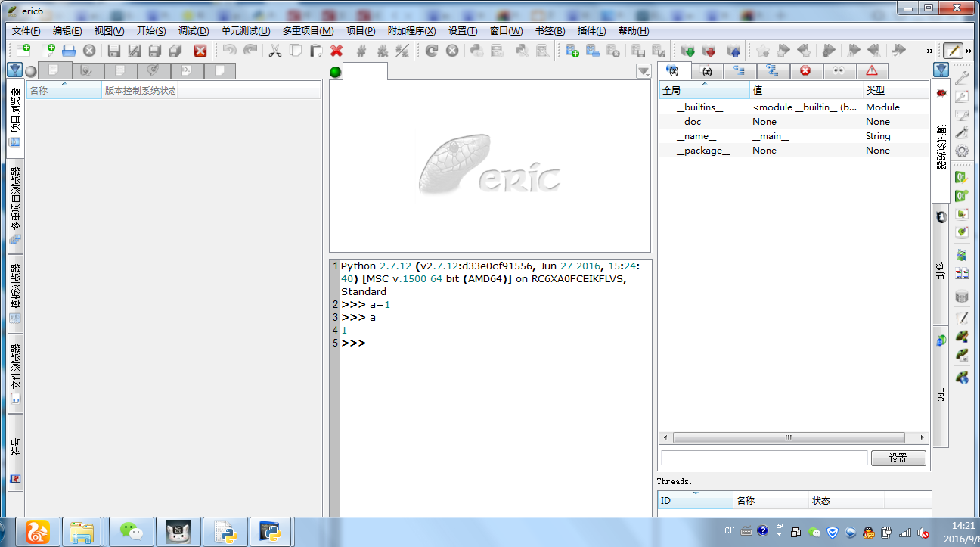Open the 项目(P) menu
The width and height of the screenshot is (980, 547).
pos(361,31)
